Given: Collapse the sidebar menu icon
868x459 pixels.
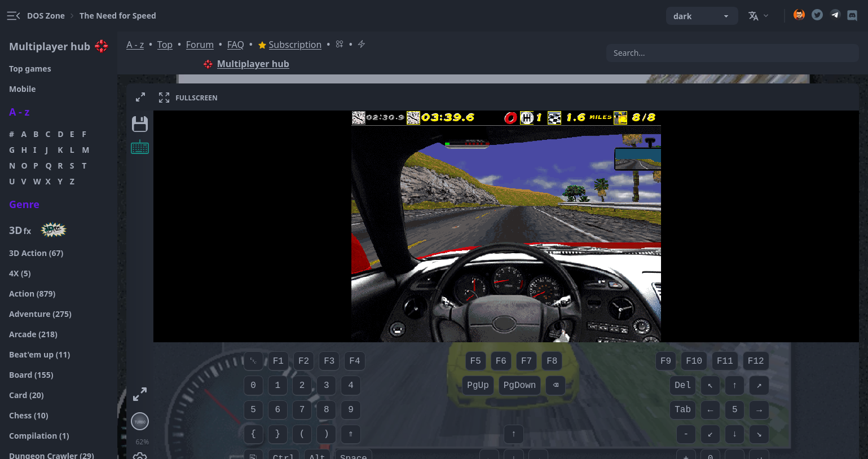Looking at the screenshot, I should [14, 16].
